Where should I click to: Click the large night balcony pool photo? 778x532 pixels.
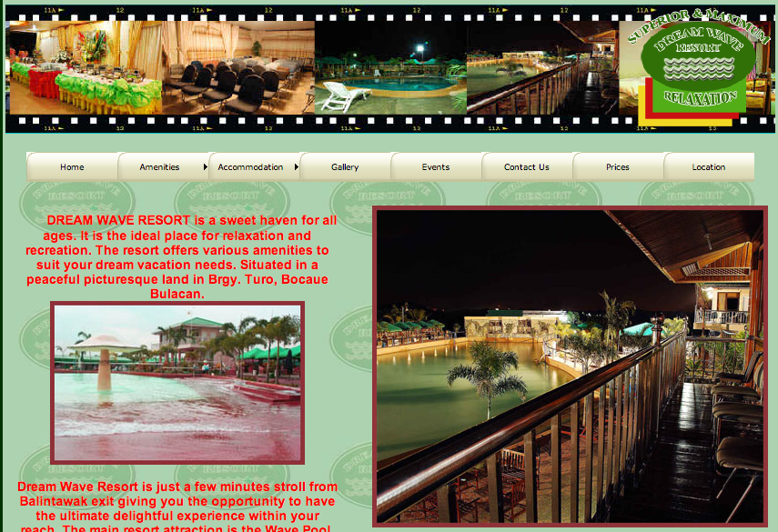click(x=570, y=366)
